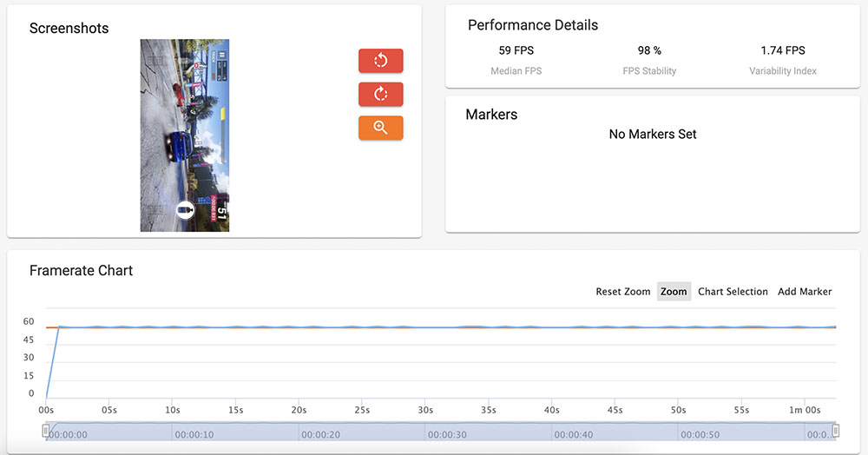This screenshot has width=868, height=455.
Task: Click the 00:00:50 mark on the range bar
Action: click(698, 434)
